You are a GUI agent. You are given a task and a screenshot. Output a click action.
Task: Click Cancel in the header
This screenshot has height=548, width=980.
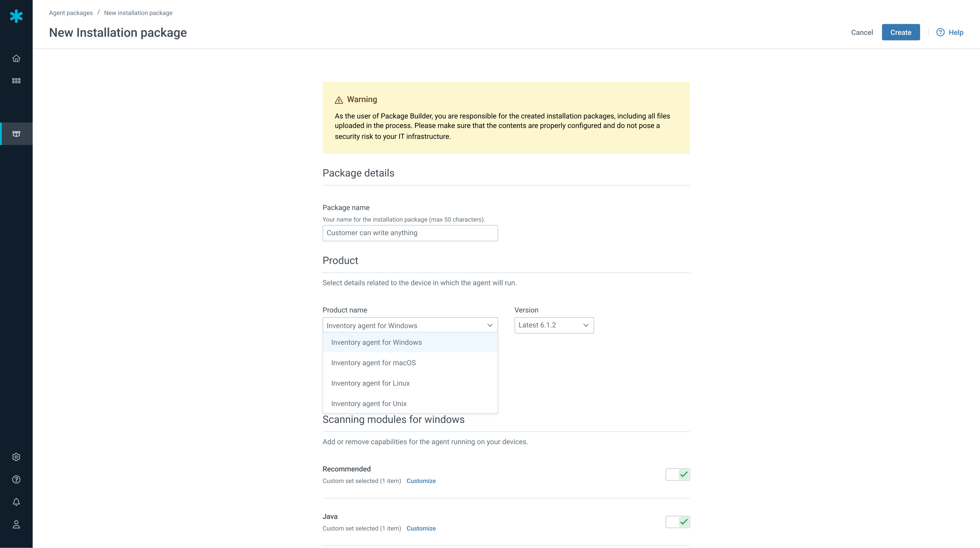click(862, 32)
